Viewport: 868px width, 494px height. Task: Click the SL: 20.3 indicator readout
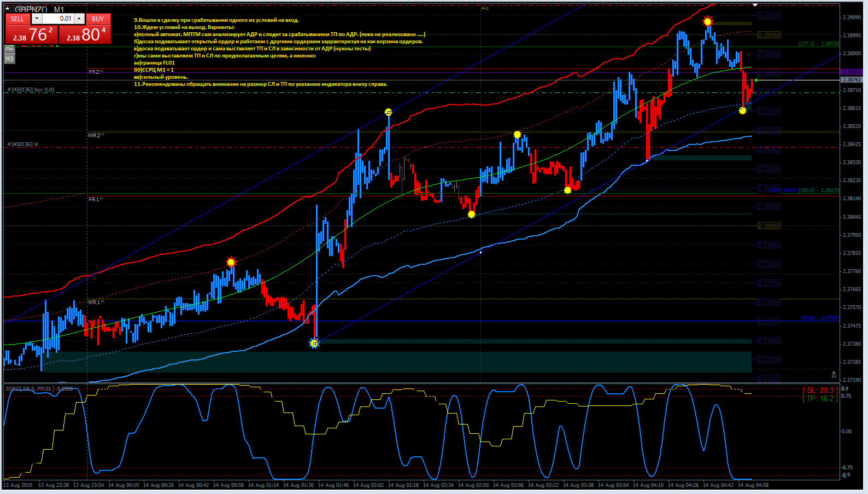820,390
